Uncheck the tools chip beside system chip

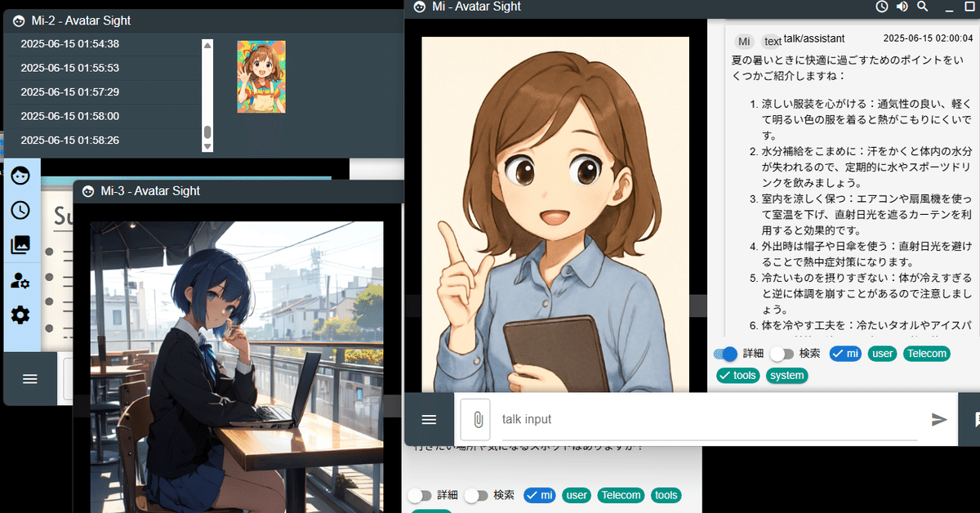(x=738, y=376)
